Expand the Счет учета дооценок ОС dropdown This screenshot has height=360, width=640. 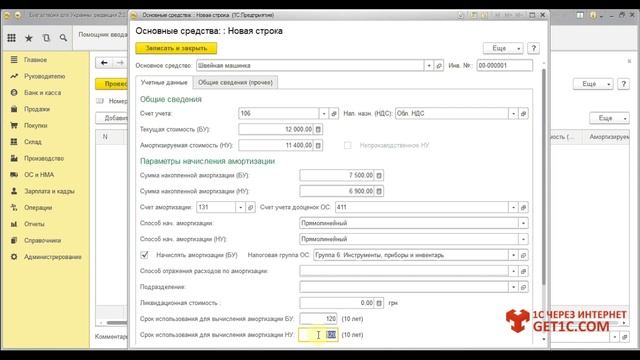tap(513, 207)
